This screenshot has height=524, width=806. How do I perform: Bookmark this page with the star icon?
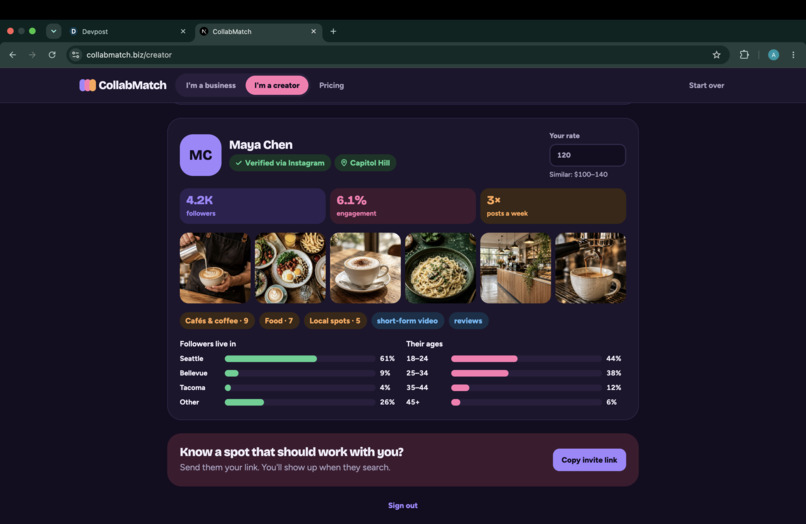coord(716,55)
